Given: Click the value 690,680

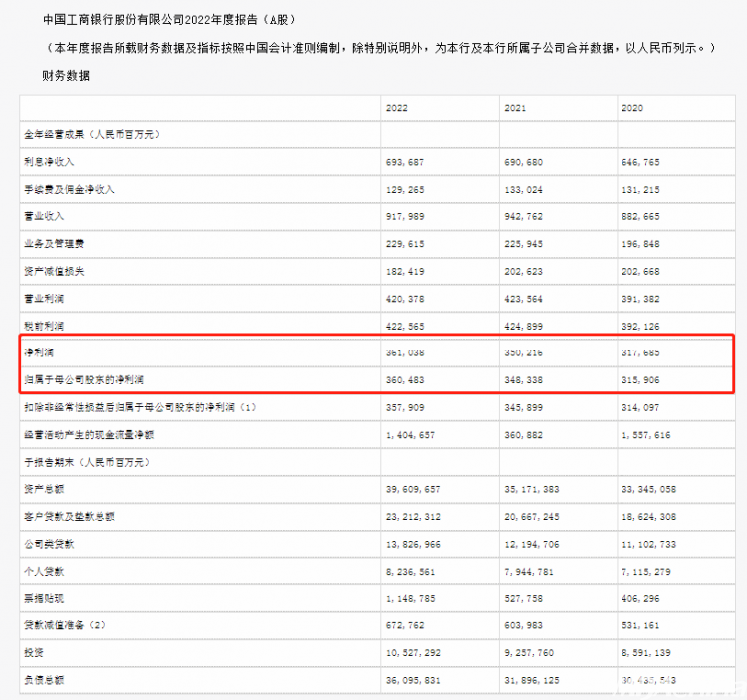Looking at the screenshot, I should coord(523,163).
